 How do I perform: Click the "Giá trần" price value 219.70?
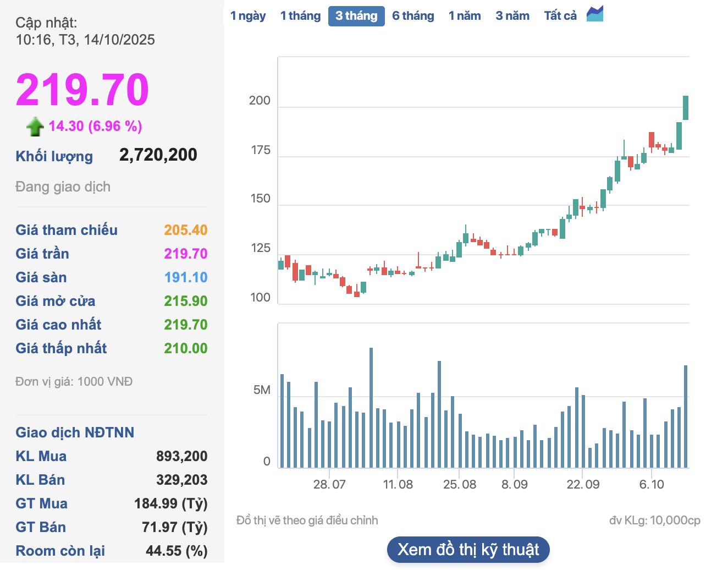[186, 254]
